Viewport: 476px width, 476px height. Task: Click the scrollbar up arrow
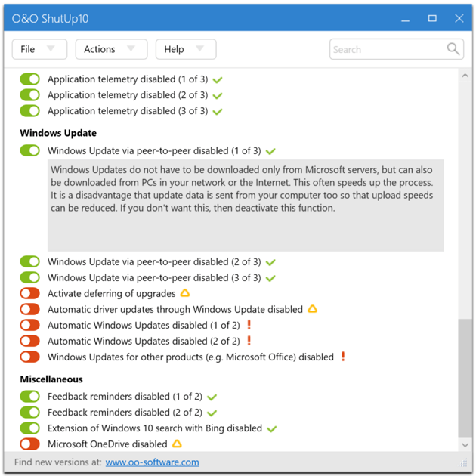(x=465, y=76)
